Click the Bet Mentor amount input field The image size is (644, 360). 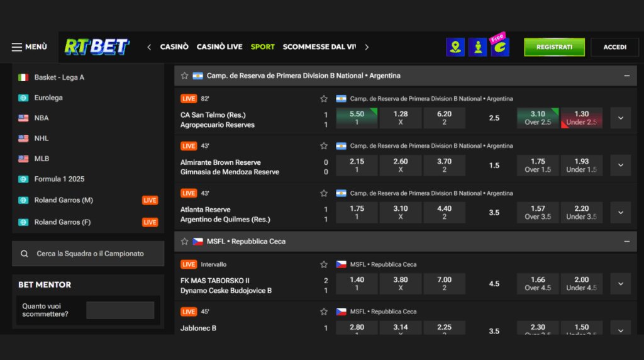click(120, 310)
